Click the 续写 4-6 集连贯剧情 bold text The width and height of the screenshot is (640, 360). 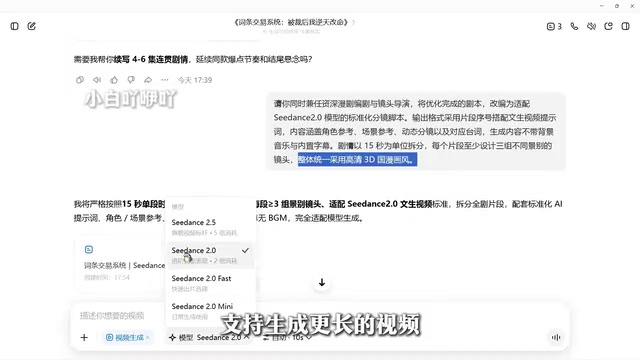(151, 59)
